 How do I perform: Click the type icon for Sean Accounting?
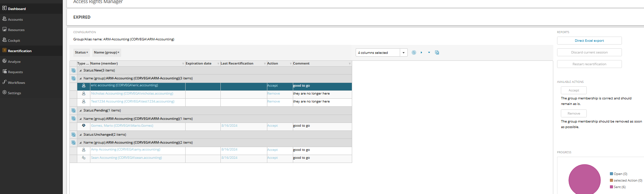coord(83,158)
